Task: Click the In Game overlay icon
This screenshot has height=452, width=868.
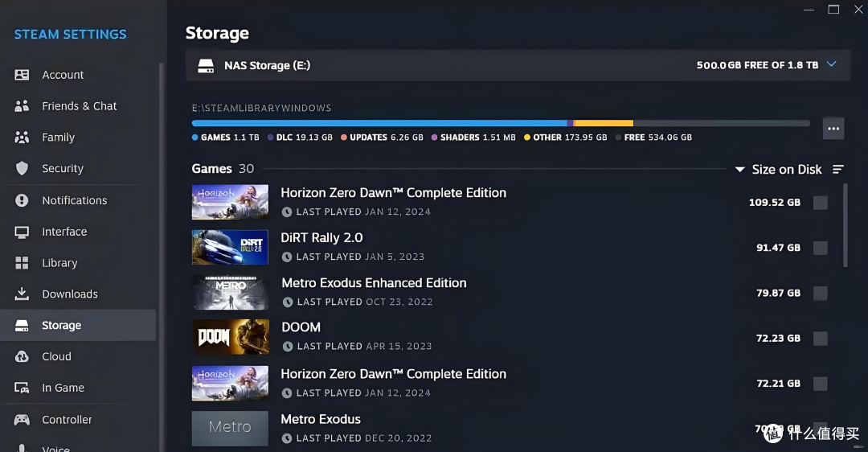Action: pyautogui.click(x=22, y=388)
